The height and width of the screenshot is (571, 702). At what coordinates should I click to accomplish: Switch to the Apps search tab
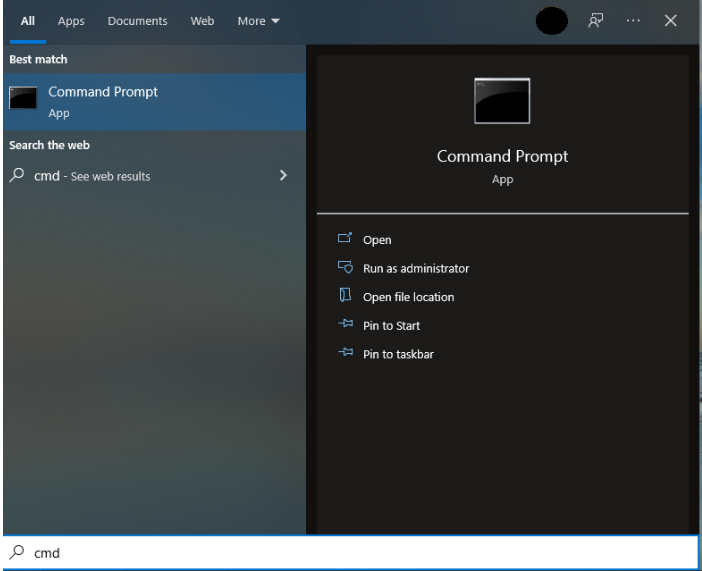71,21
